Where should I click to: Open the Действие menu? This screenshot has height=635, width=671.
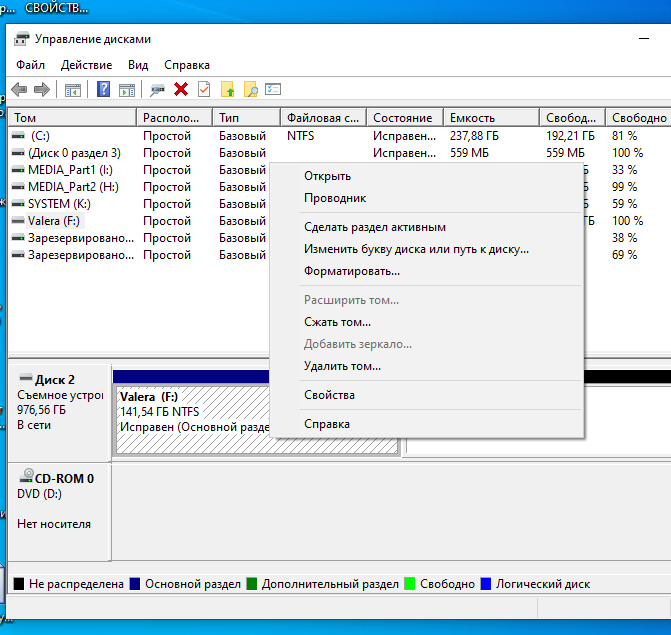click(86, 65)
